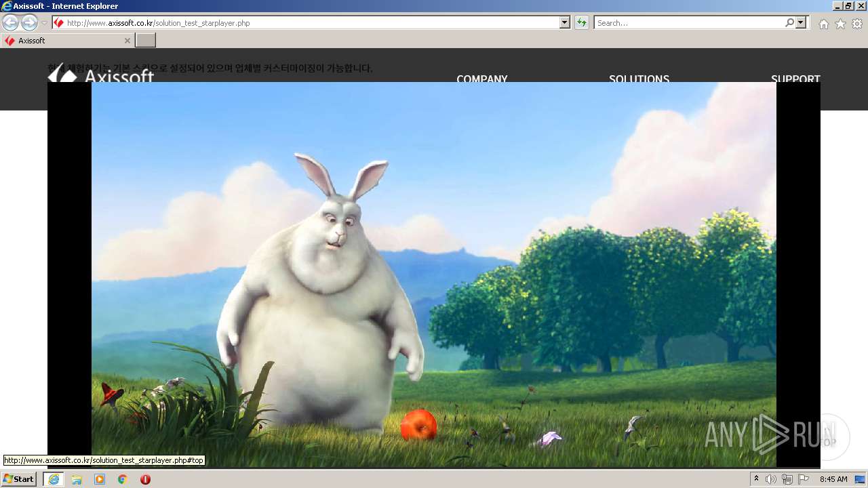Viewport: 868px width, 488px height.
Task: Open the SUPPORT navigation menu
Action: coord(795,79)
